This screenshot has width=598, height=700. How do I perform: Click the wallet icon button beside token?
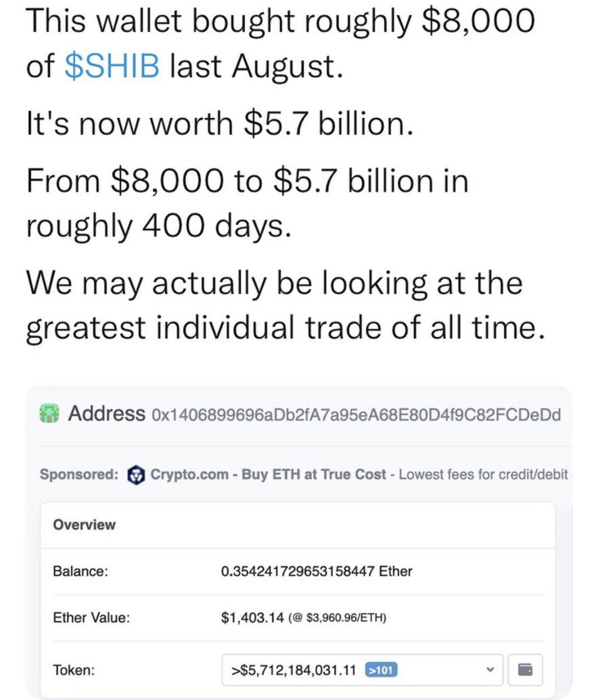click(525, 669)
